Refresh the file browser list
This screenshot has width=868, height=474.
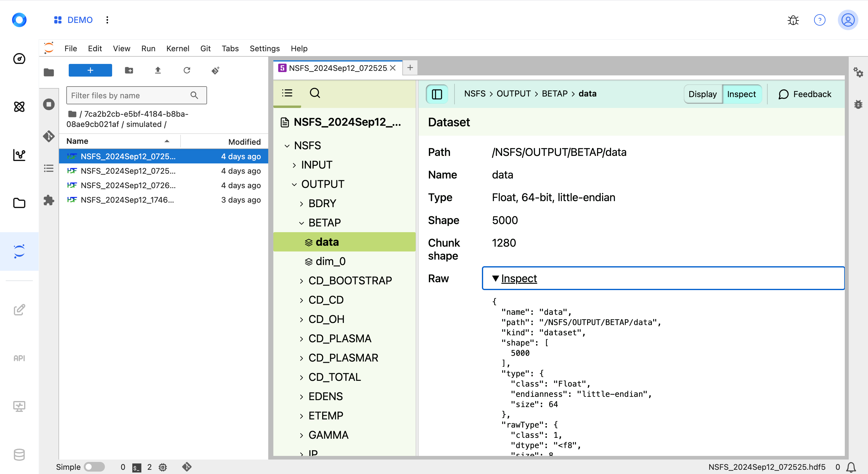[187, 70]
